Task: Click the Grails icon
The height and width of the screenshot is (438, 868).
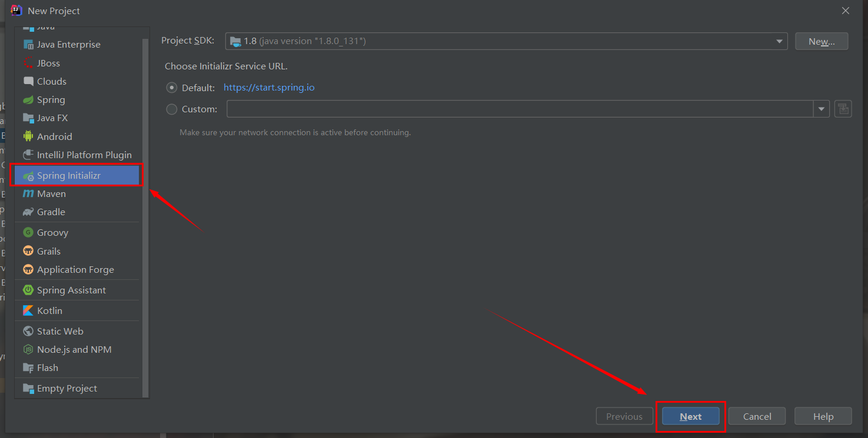Action: pos(28,251)
